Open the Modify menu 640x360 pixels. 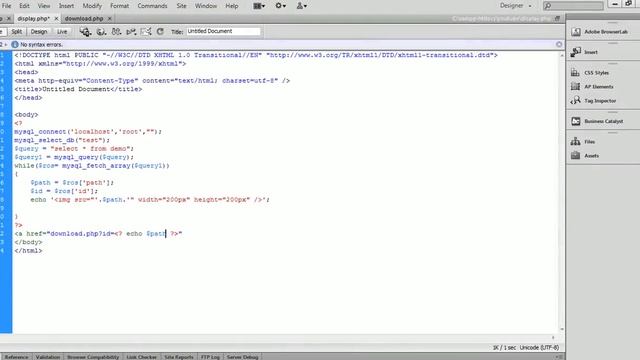pos(92,6)
